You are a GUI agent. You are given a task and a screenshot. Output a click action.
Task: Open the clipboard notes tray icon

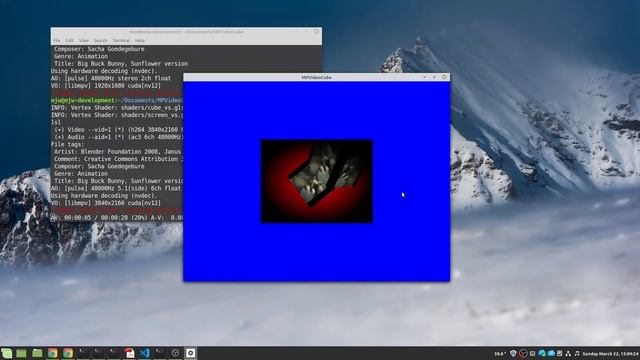click(x=560, y=353)
